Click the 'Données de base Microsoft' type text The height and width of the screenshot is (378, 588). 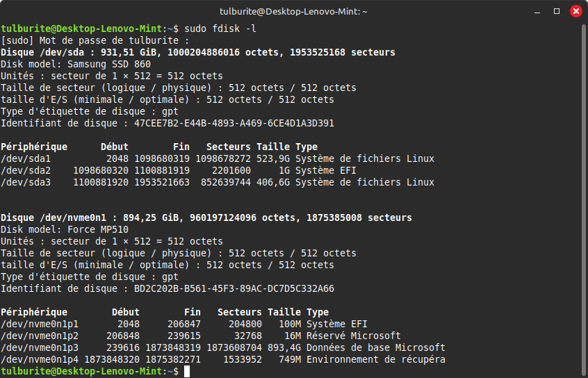tap(375, 347)
